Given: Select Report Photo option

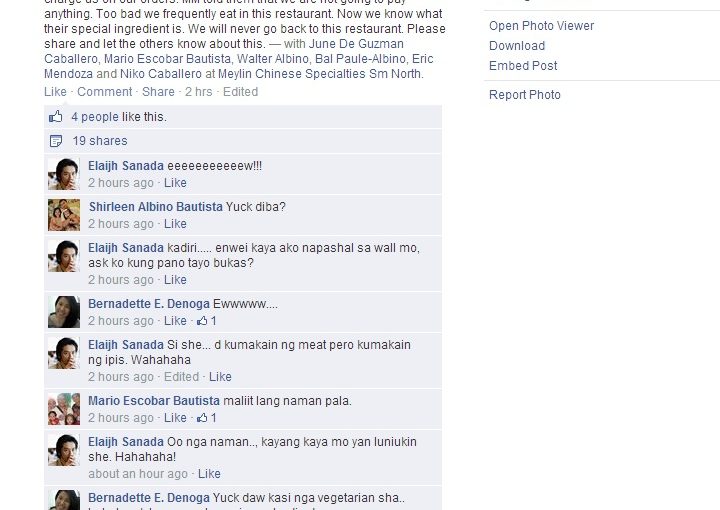Looking at the screenshot, I should [x=525, y=95].
